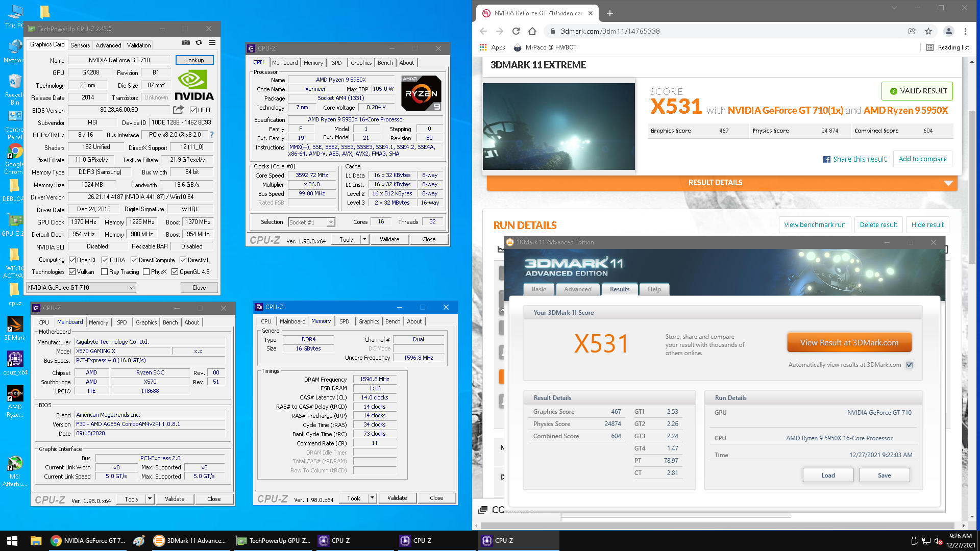Open the MSI Afterburner desktop icon
Screen dimensions: 980x551
tap(15, 471)
